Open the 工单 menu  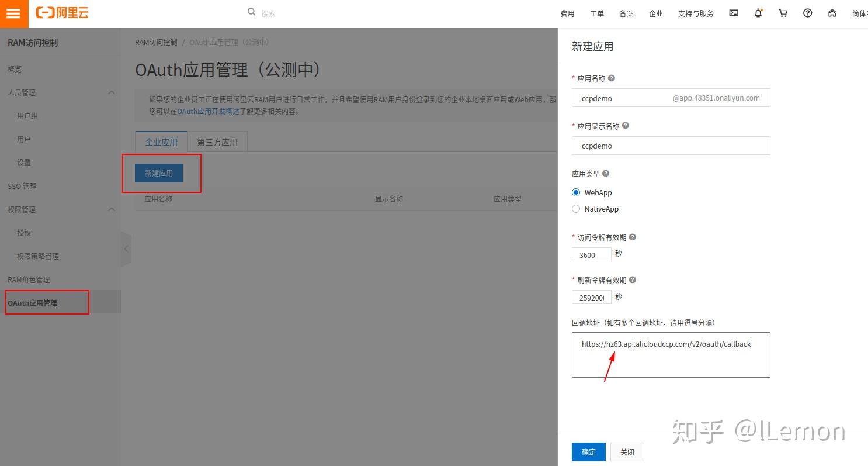pos(597,13)
